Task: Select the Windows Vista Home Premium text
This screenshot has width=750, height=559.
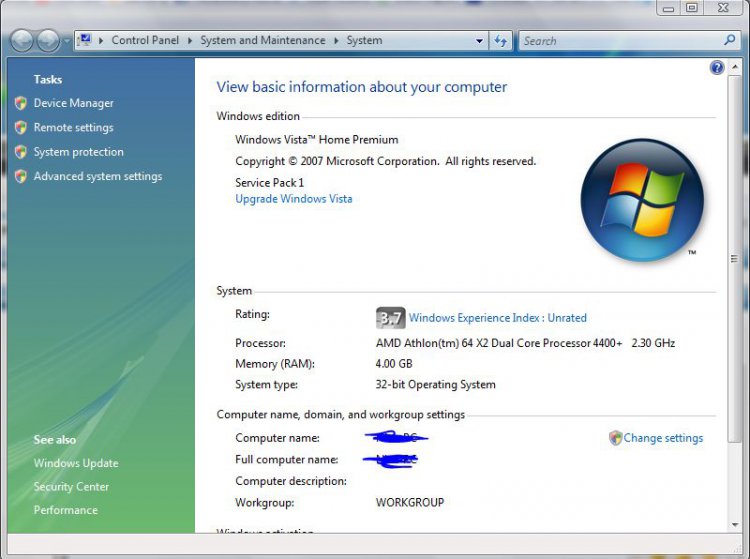Action: point(317,140)
